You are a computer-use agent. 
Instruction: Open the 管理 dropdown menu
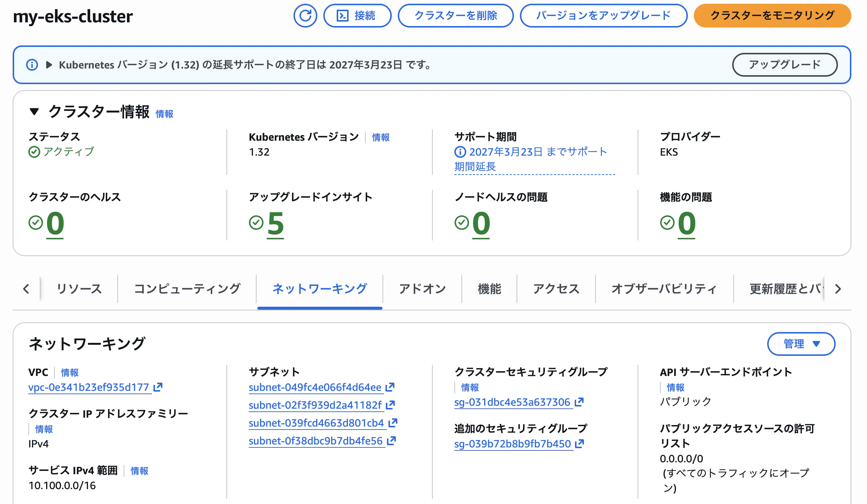[x=801, y=344]
